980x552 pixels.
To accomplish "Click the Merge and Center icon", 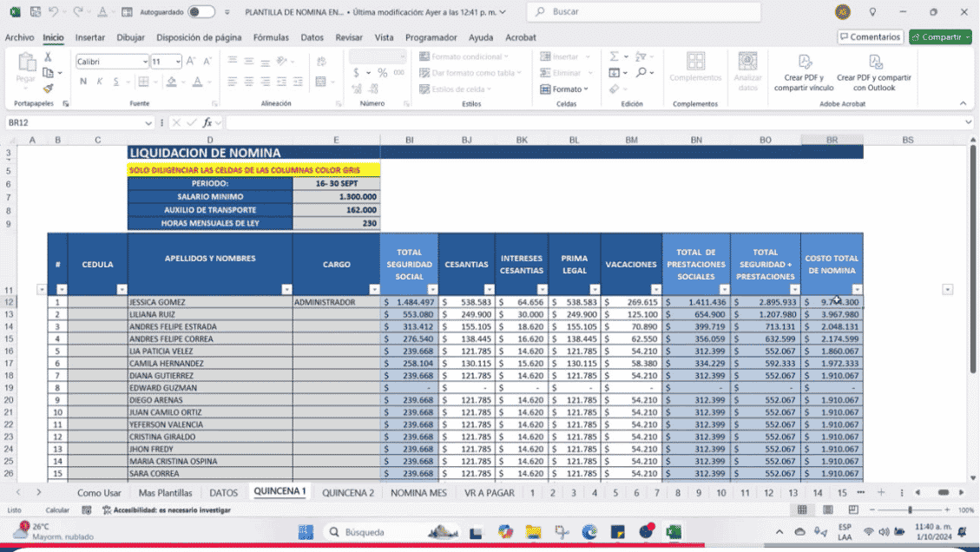I will (x=321, y=82).
